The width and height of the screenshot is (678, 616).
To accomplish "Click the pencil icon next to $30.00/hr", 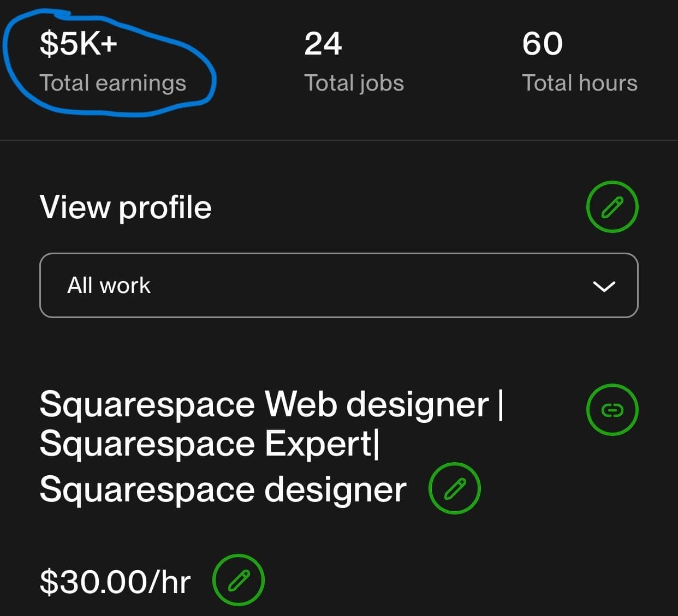I will point(238,580).
